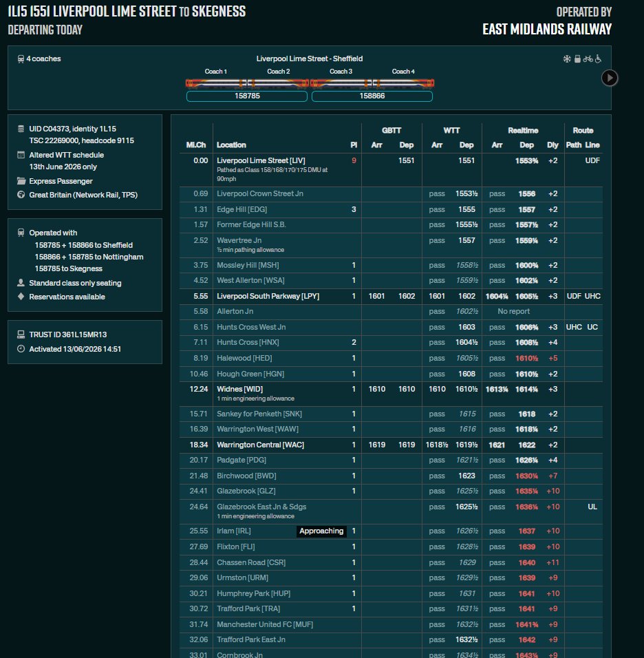Open Trafford Park East Jn location
Image resolution: width=644 pixels, height=658 pixels.
click(x=251, y=639)
